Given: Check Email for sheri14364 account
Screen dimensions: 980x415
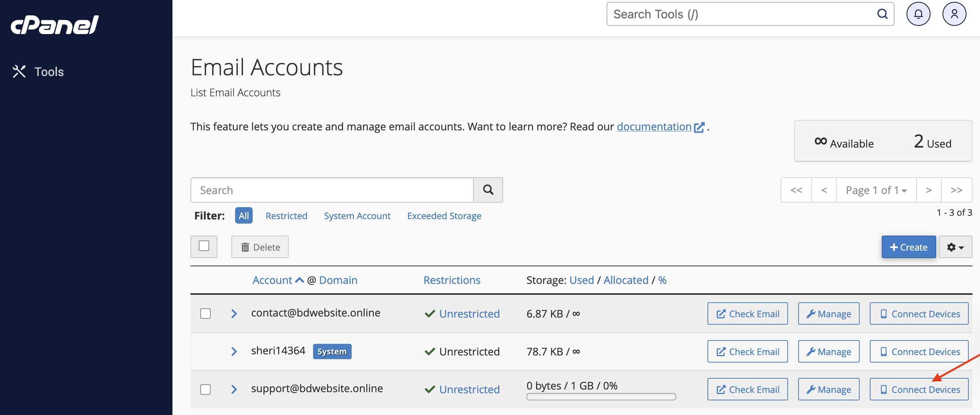Looking at the screenshot, I should (x=747, y=352).
